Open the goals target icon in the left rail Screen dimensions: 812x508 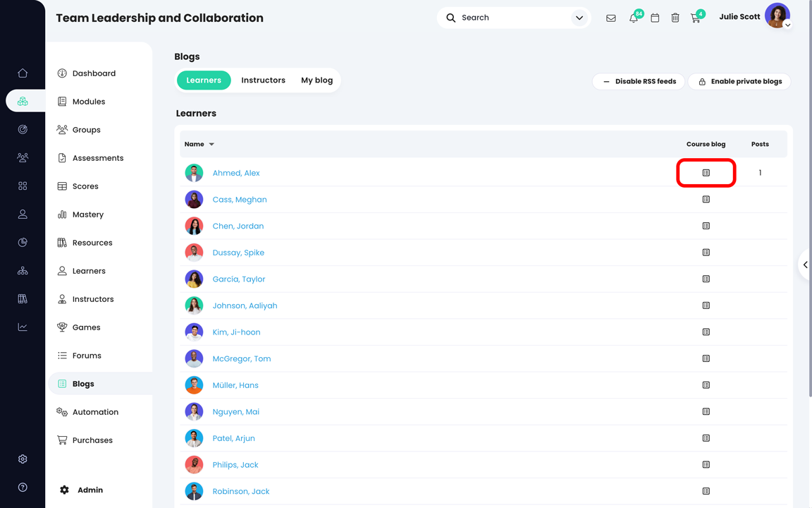(x=23, y=130)
